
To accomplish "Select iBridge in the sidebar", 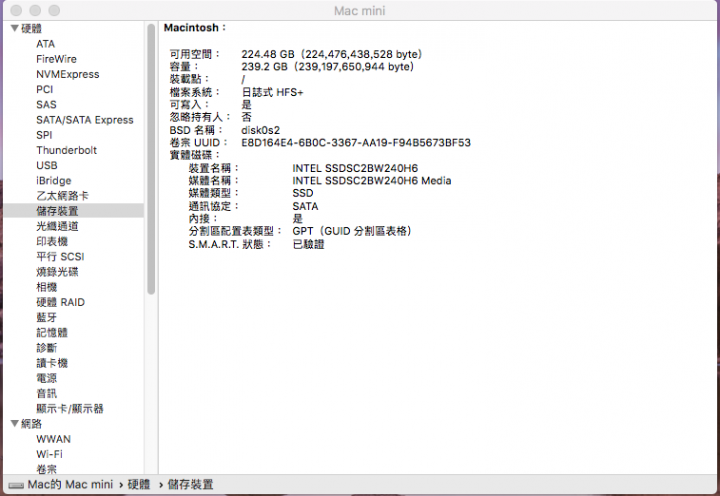I will coord(54,180).
